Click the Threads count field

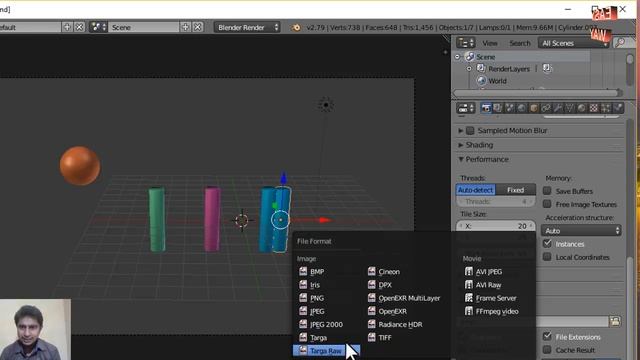pyautogui.click(x=496, y=202)
